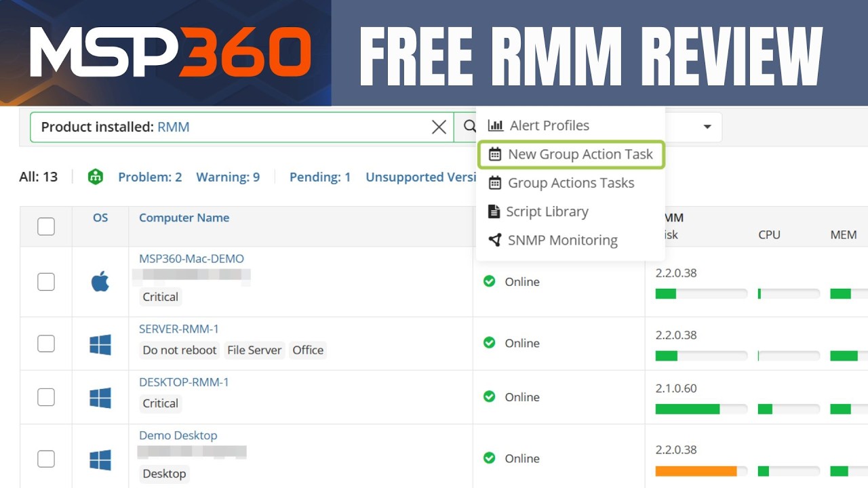
Task: Open the dropdown arrow right of the search bar
Action: point(707,127)
